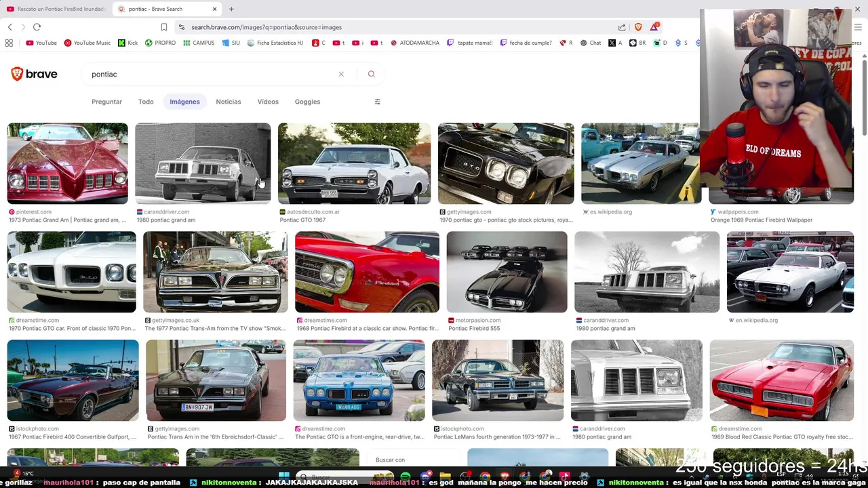Open the 1968 Pontiac Firebird red thumbnail
The height and width of the screenshot is (488, 868).
pyautogui.click(x=367, y=272)
